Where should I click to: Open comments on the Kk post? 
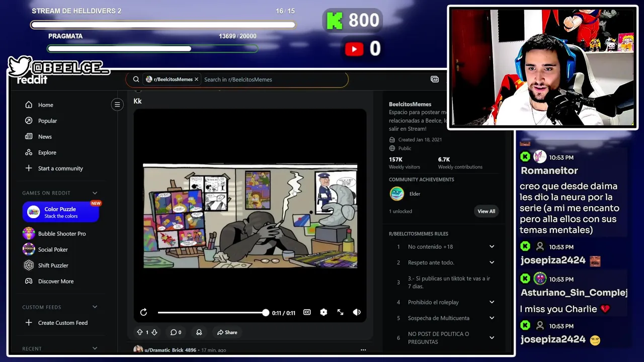coord(176,332)
